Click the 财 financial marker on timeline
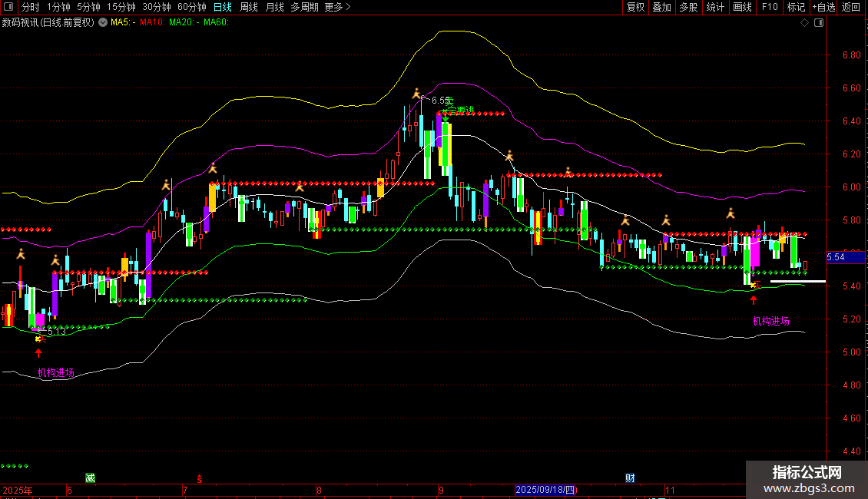The image size is (868, 499). pyautogui.click(x=630, y=478)
